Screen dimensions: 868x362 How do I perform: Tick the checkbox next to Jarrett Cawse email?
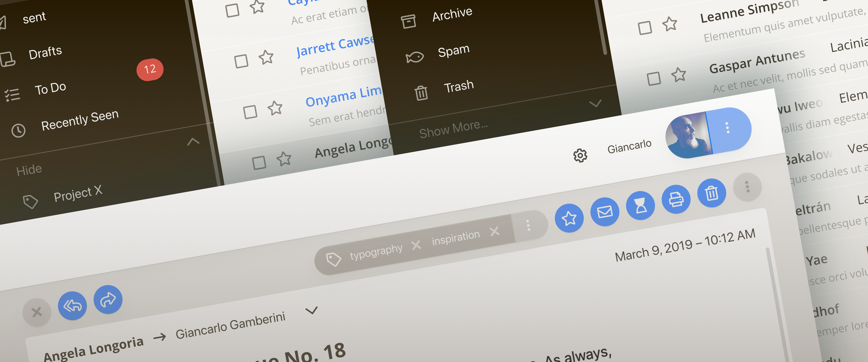241,61
